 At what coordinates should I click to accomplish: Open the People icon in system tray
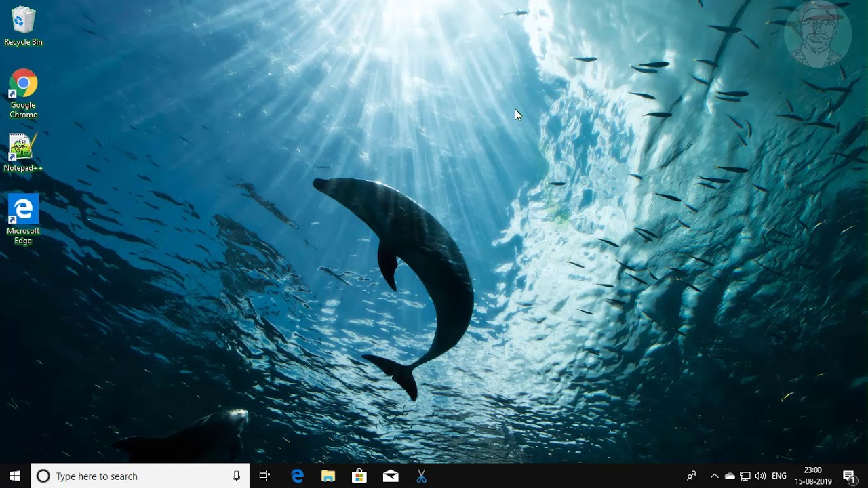coord(692,476)
